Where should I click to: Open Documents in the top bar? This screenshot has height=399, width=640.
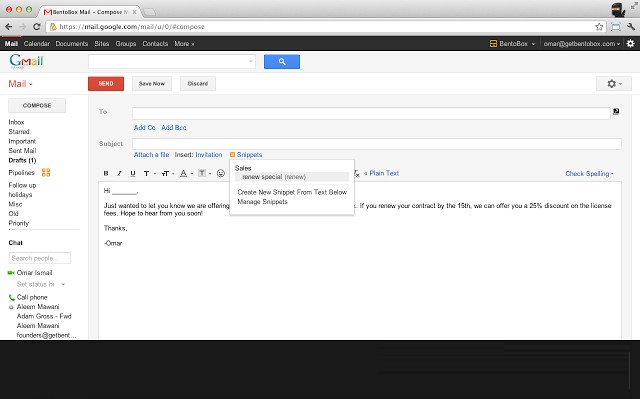click(72, 44)
